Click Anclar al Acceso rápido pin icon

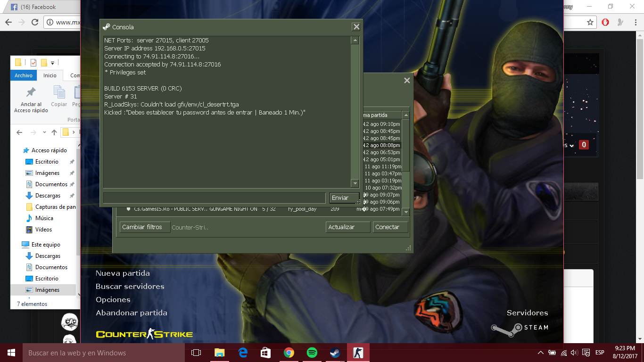pos(31,92)
